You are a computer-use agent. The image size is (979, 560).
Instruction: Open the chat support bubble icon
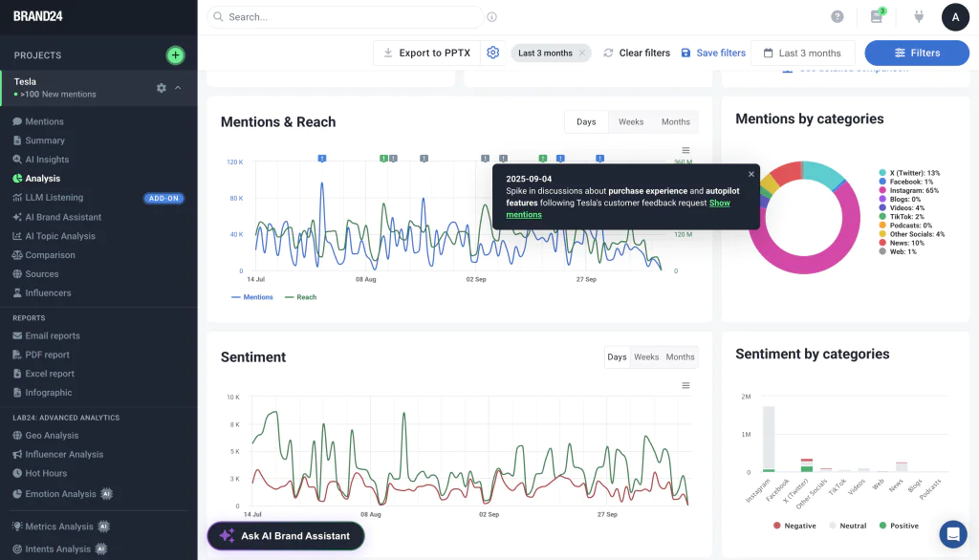pos(952,534)
